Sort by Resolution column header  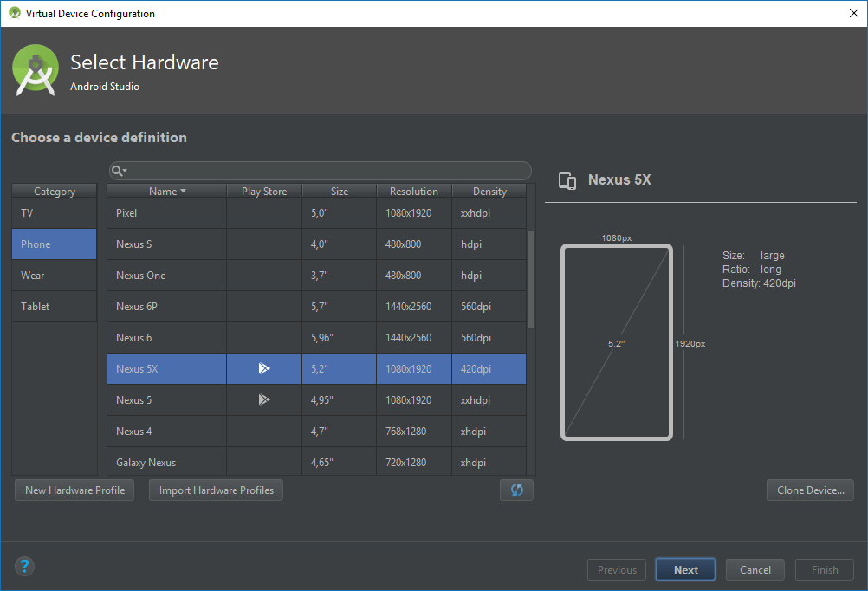point(414,192)
